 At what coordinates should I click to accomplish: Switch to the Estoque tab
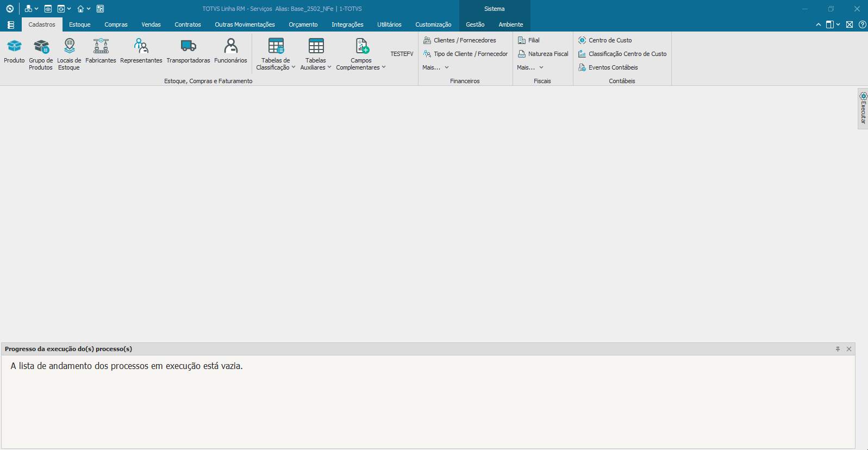pos(80,24)
